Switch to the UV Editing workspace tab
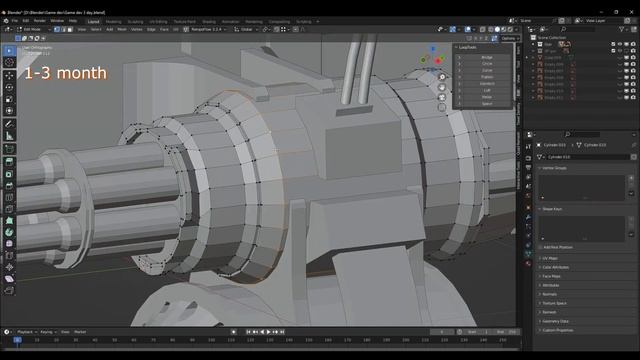The height and width of the screenshot is (360, 640). pyautogui.click(x=158, y=22)
